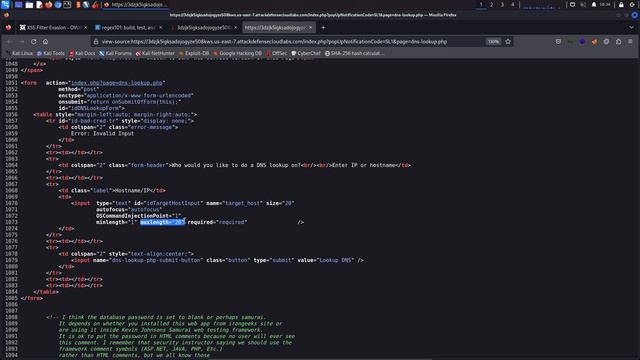Switch to workspace 4
This screenshot has height=360, width=640.
[513, 4]
